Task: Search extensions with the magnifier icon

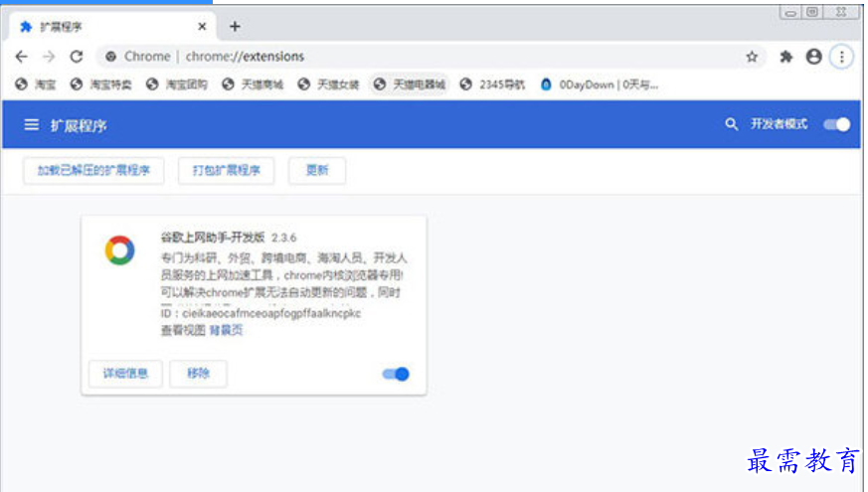Action: coord(731,124)
